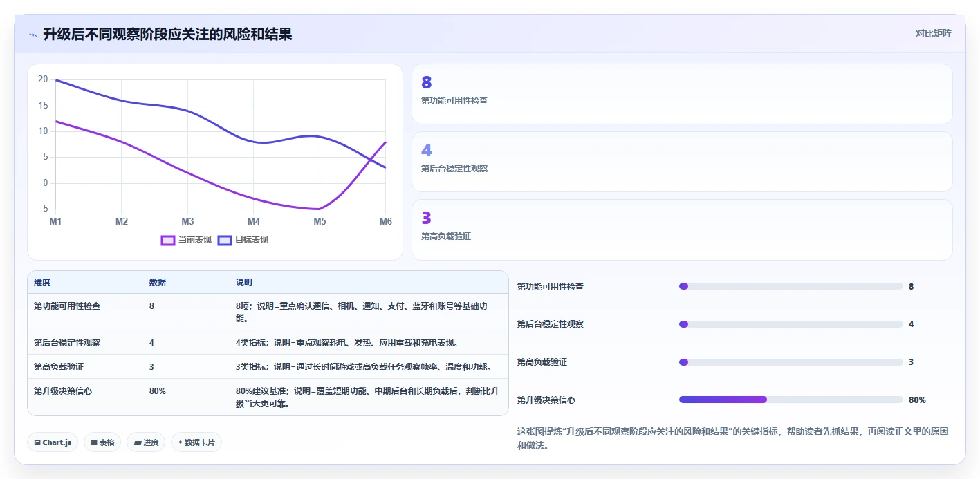
Task: Select the 表格 tag chip
Action: click(x=102, y=442)
